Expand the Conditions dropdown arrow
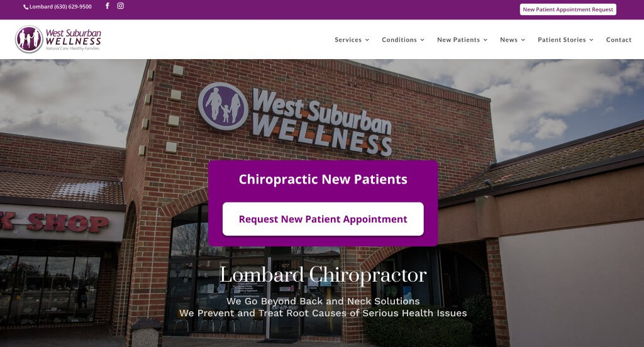Image resolution: width=644 pixels, height=347 pixels. pos(422,40)
